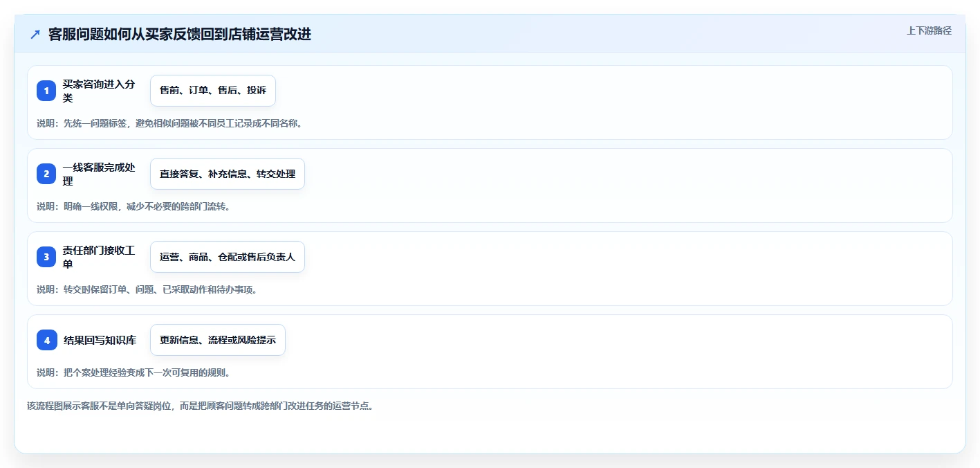Select the 直接答复、补充信息、转交处理 chip
This screenshot has width=980, height=468.
[x=228, y=174]
